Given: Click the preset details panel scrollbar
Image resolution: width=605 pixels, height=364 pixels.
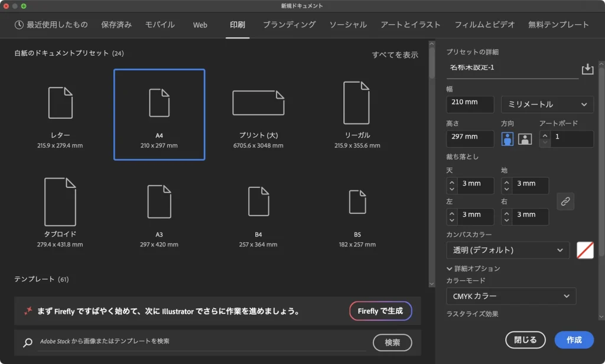Looking at the screenshot, I should [601, 161].
